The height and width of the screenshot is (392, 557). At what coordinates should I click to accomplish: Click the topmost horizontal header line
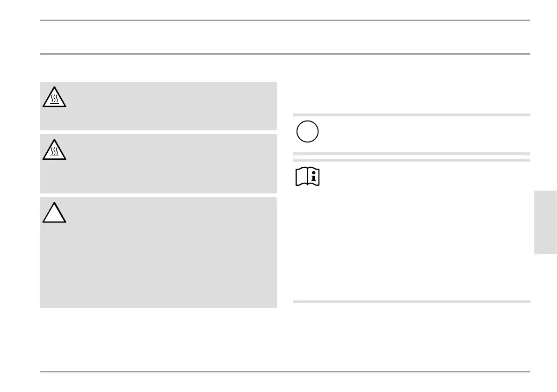[285, 20]
